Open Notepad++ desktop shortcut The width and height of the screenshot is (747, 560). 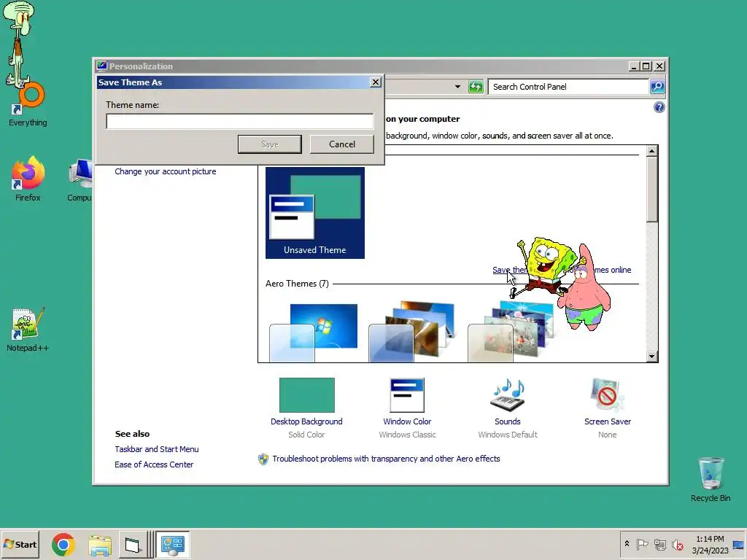click(x=28, y=330)
